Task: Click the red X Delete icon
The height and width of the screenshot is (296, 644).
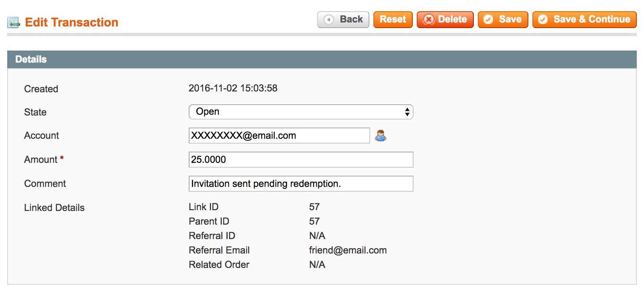Action: click(x=429, y=20)
